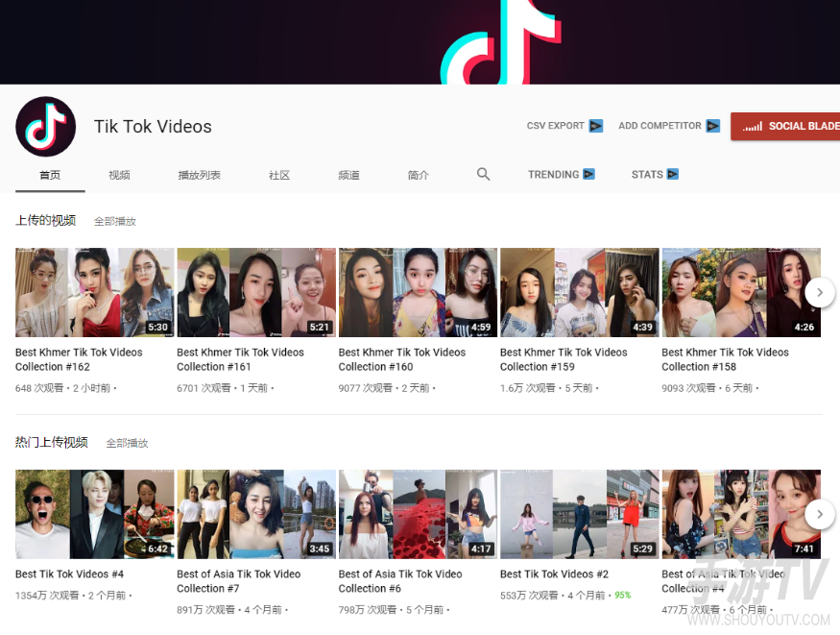This screenshot has height=635, width=840.
Task: Click title Best of Asia Collection #6
Action: (x=400, y=581)
